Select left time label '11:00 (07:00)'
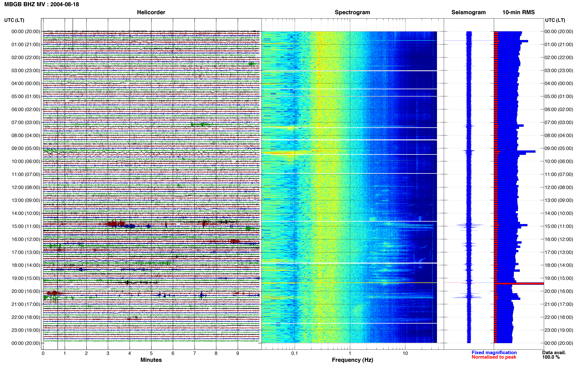This screenshot has width=588, height=368. tap(26, 174)
